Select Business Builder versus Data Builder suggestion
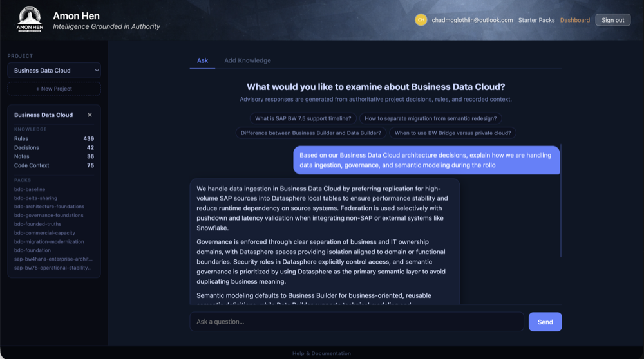Viewport: 644px width, 359px height. [x=310, y=133]
